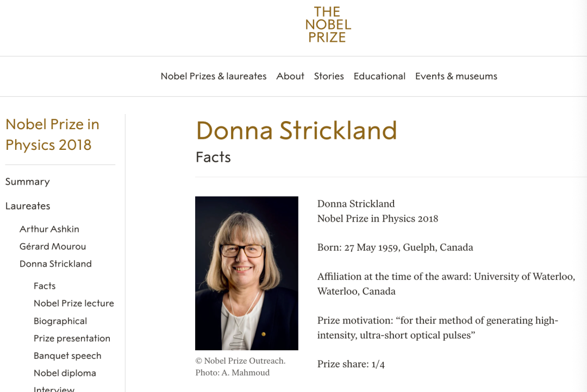587x392 pixels.
Task: Go to Stories section
Action: [x=329, y=77]
